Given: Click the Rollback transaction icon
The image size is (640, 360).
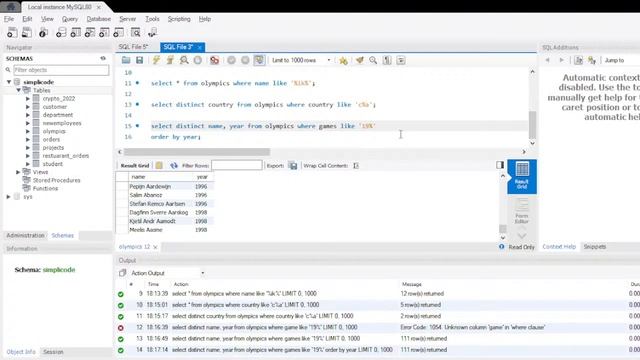Looking at the screenshot, I should [245, 60].
